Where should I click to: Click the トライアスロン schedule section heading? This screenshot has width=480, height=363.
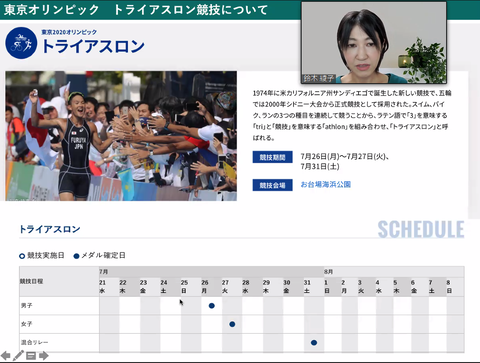50,229
